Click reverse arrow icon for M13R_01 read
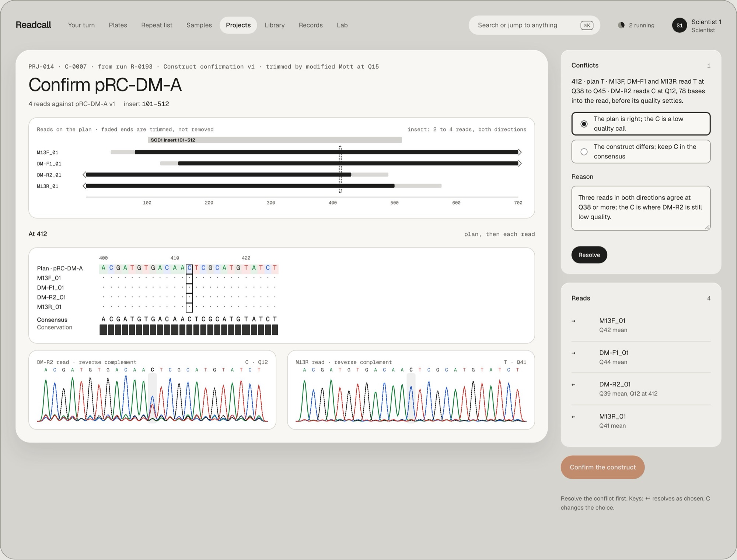The height and width of the screenshot is (560, 737). [573, 417]
